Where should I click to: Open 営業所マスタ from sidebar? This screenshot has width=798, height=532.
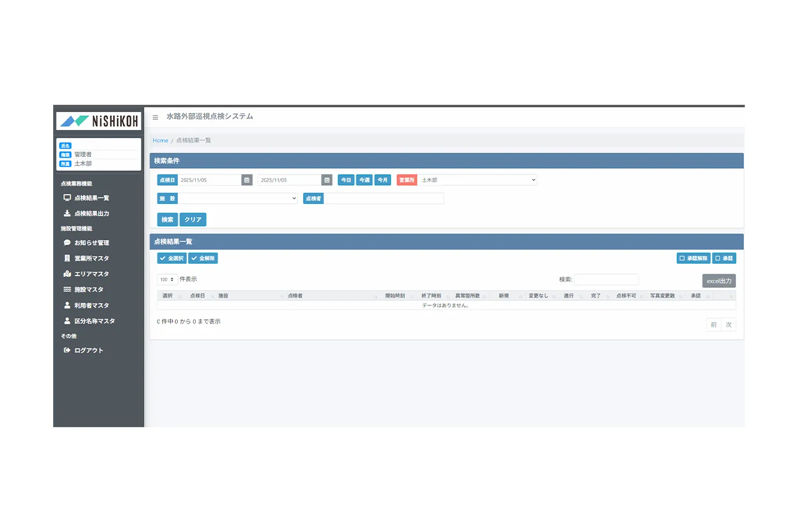tap(92, 259)
